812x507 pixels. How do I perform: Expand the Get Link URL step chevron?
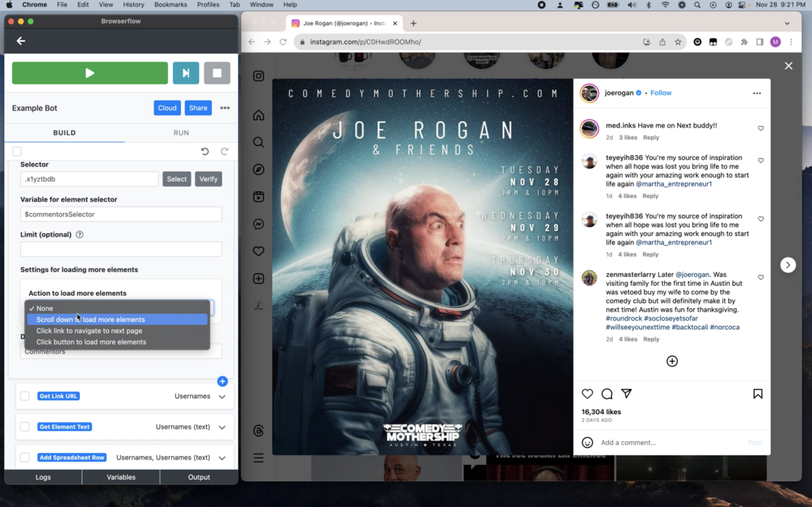point(222,397)
